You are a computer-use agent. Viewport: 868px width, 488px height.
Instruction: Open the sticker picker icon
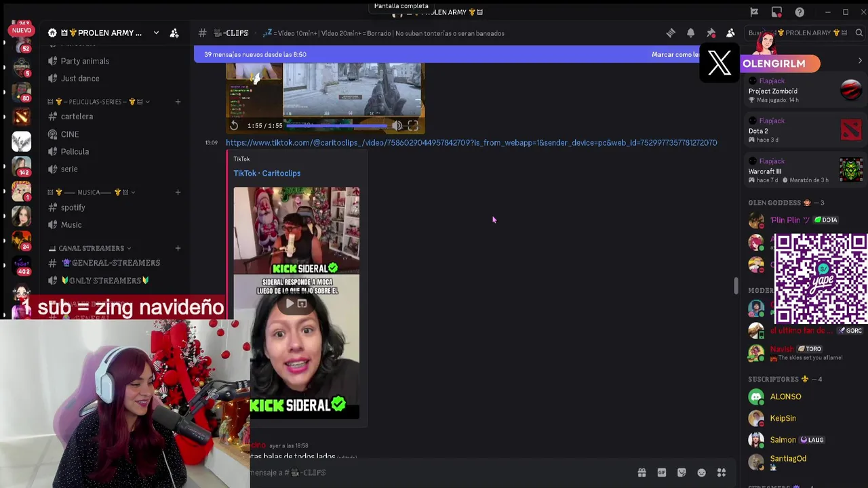[682, 472]
